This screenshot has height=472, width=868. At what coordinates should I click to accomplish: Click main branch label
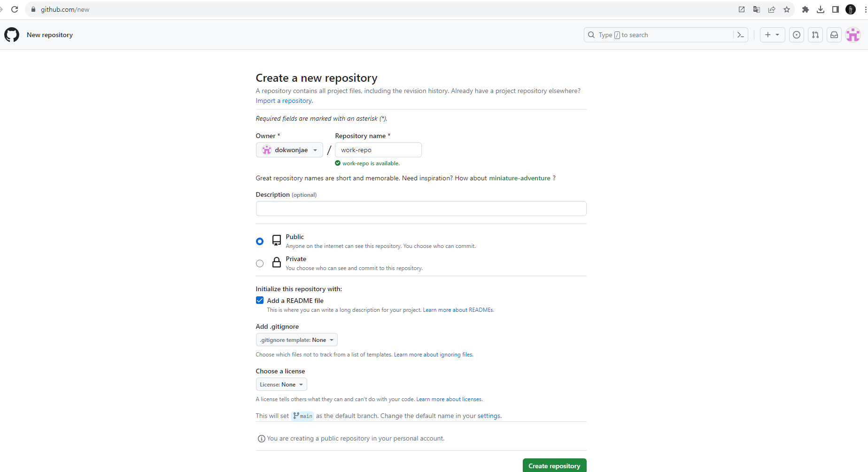(302, 416)
